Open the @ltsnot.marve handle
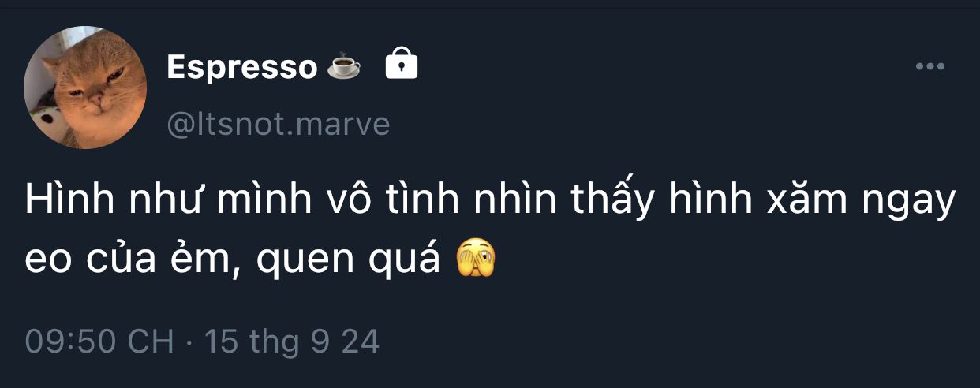 point(279,125)
